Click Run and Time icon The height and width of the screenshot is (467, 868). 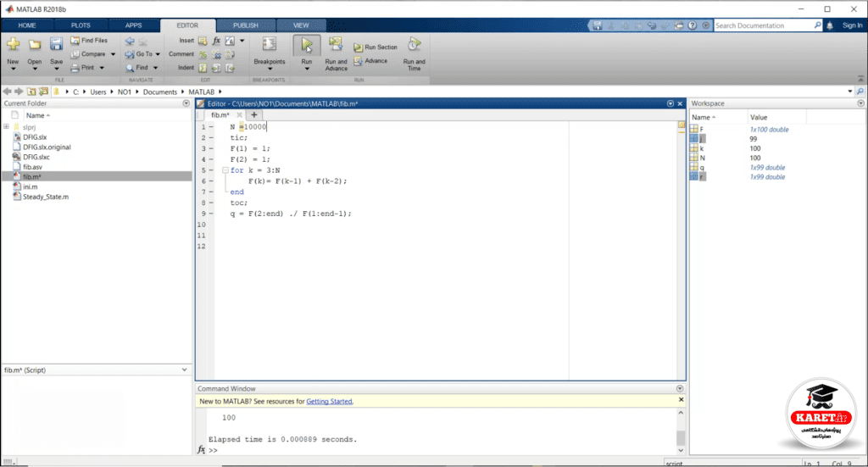(414, 45)
